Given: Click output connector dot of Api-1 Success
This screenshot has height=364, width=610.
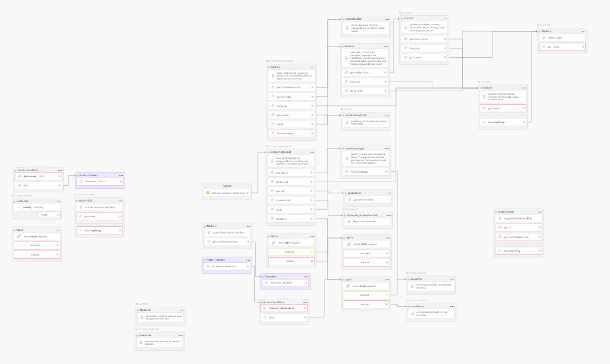Looking at the screenshot, I should click(x=387, y=295).
